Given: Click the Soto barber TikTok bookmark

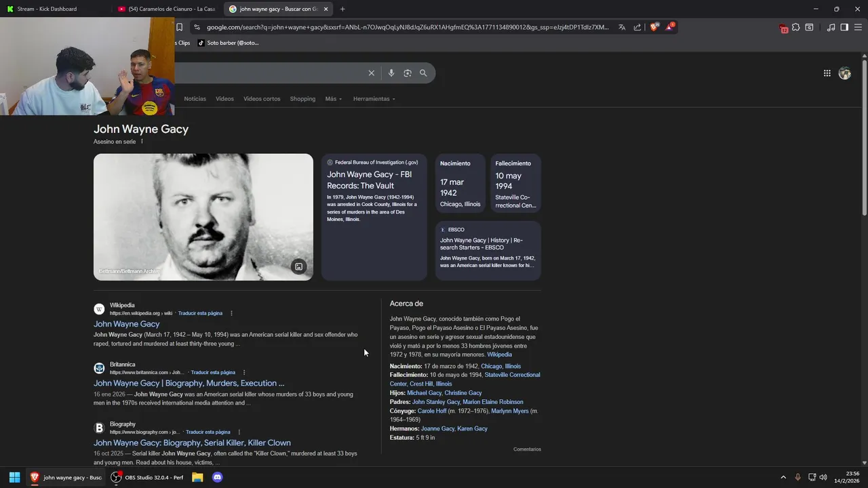Looking at the screenshot, I should point(228,43).
